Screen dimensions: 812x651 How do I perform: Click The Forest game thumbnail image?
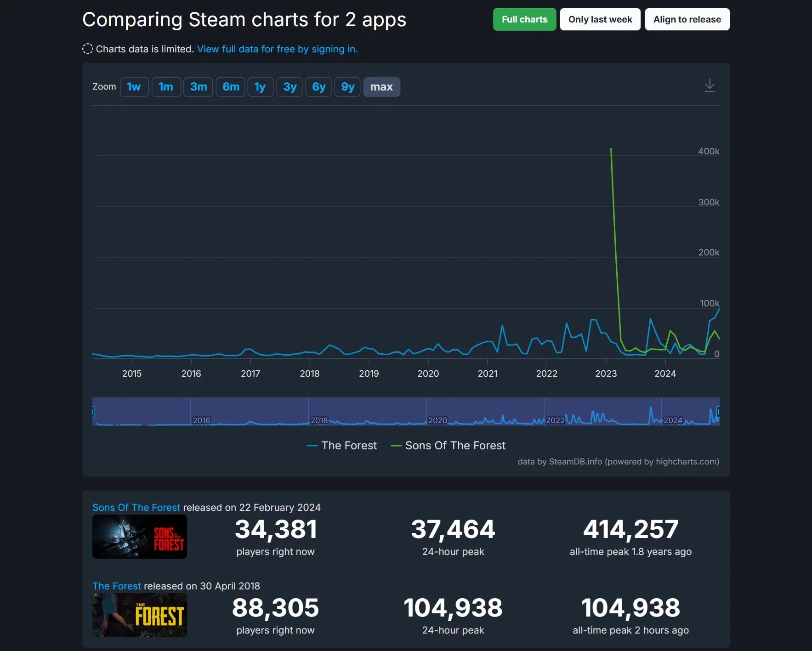click(139, 615)
